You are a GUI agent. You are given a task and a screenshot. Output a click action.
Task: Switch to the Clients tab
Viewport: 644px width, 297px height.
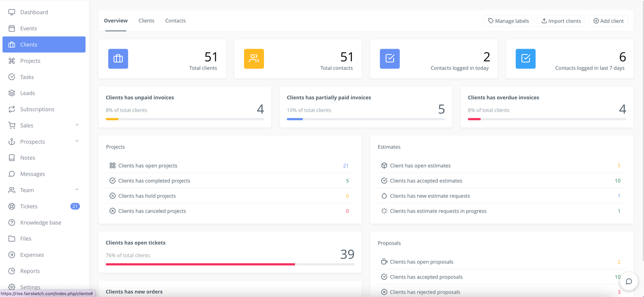coord(146,21)
